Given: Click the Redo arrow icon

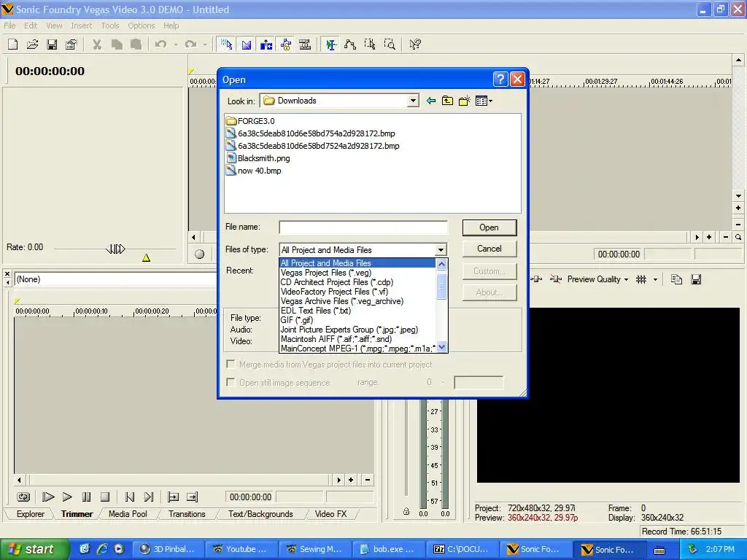Looking at the screenshot, I should tap(190, 44).
